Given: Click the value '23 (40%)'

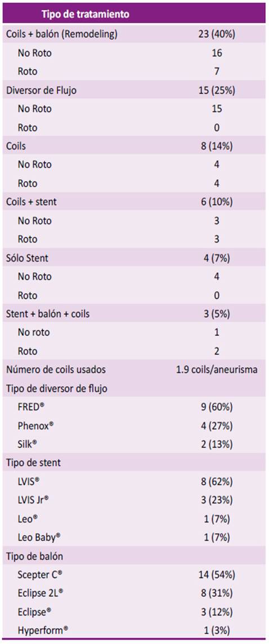Looking at the screenshot, I should pos(217,34).
